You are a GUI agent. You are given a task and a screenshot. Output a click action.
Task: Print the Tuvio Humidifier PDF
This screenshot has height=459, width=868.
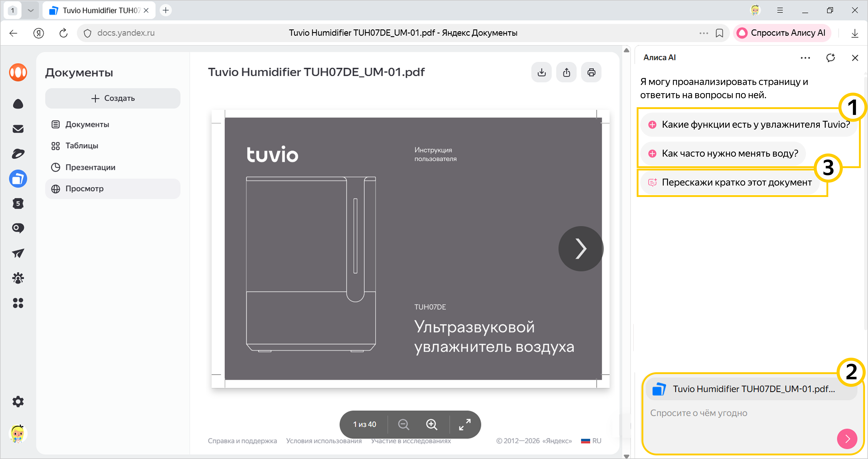591,72
